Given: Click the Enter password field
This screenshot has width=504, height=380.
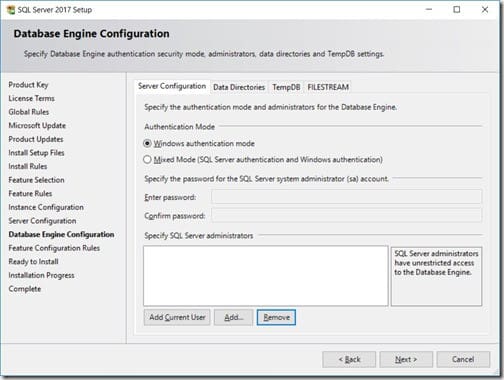Looking at the screenshot, I should (x=346, y=197).
